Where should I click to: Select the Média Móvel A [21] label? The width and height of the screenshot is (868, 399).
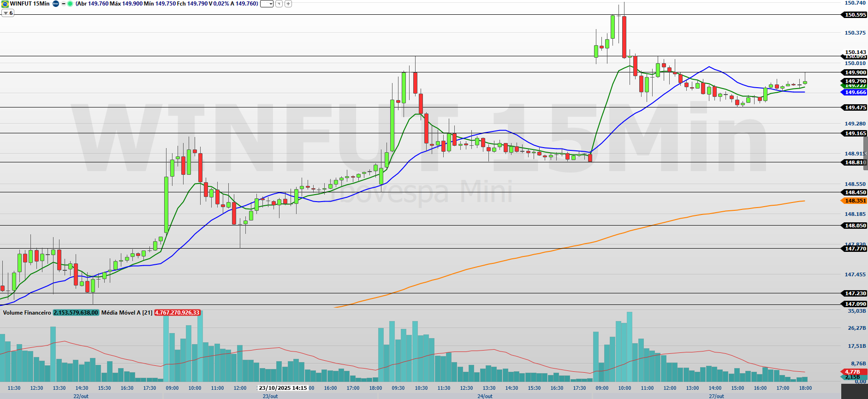[x=127, y=313]
